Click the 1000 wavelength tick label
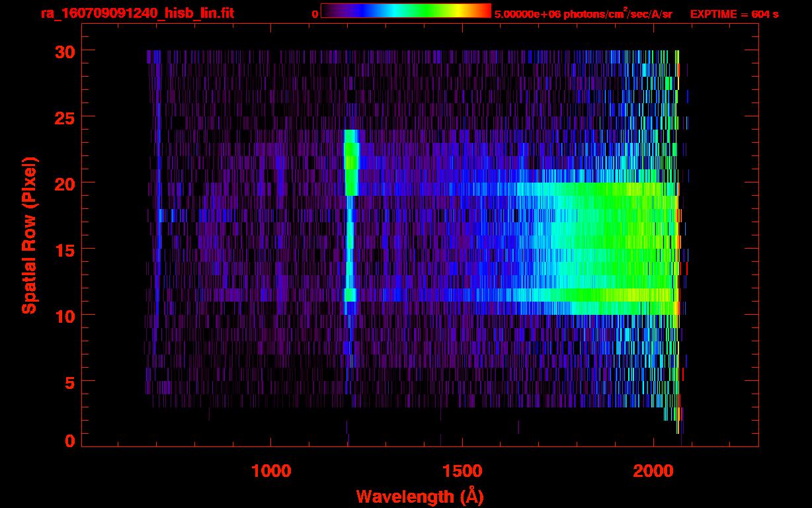 click(x=271, y=470)
